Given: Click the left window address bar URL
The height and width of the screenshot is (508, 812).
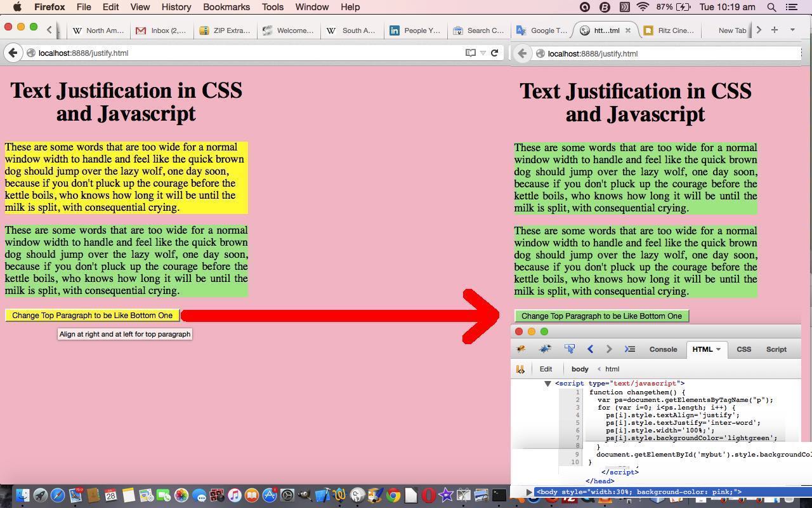Looking at the screenshot, I should click(83, 53).
